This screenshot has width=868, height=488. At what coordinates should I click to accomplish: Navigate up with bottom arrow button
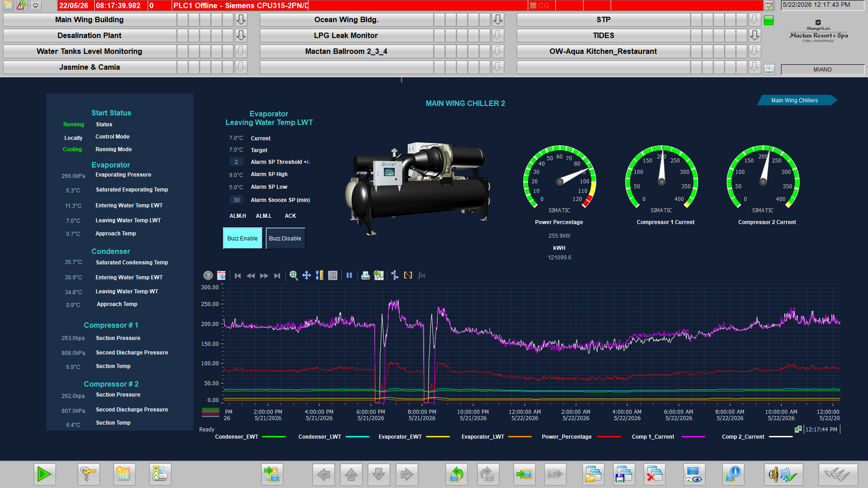351,474
